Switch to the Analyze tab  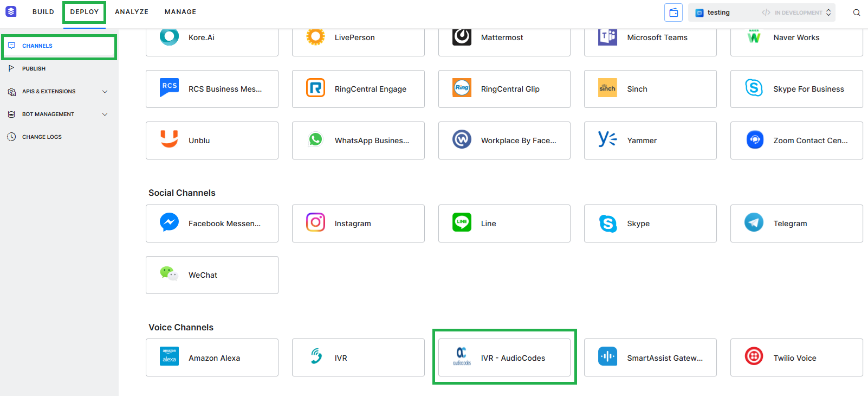click(132, 12)
